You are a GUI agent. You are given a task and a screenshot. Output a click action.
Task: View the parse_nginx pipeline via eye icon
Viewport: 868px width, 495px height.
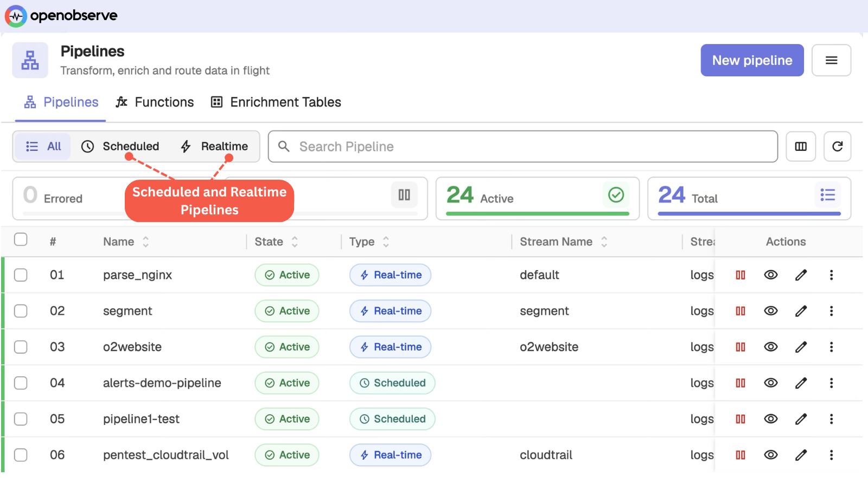770,275
